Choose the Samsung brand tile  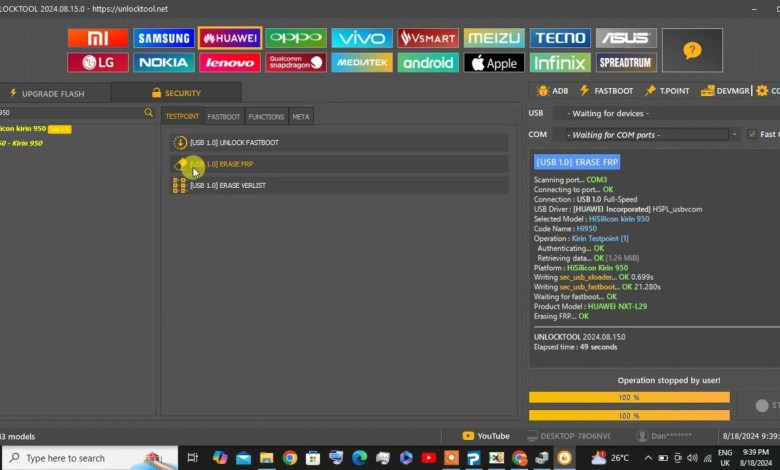163,38
